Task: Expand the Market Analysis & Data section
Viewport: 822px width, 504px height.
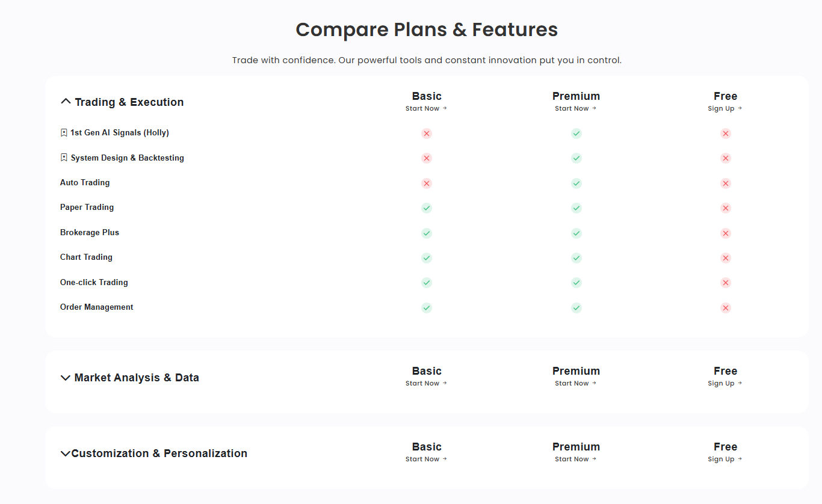Action: pos(66,378)
